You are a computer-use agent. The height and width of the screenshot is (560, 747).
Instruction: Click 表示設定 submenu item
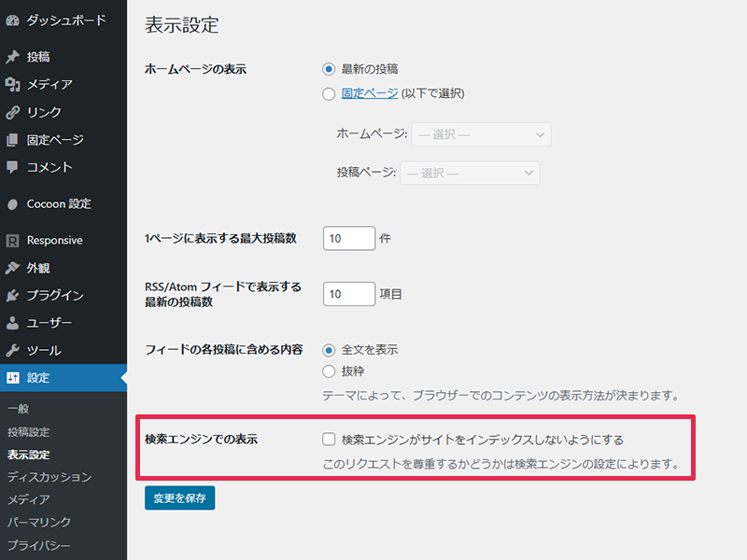pyautogui.click(x=29, y=455)
